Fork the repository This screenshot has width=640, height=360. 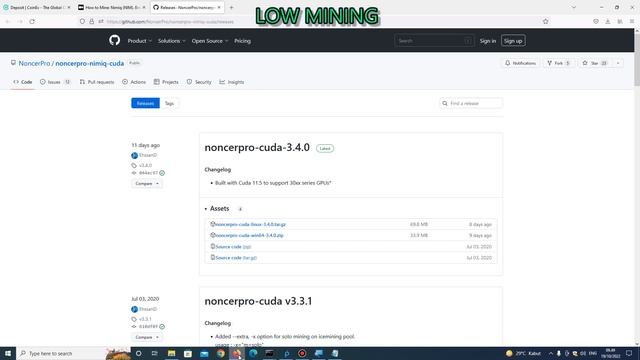tap(558, 63)
